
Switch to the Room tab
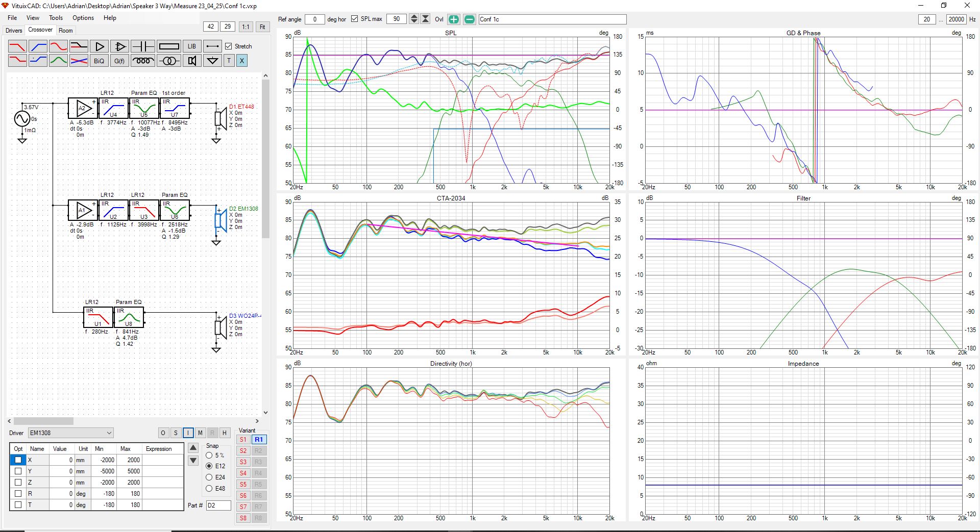[66, 31]
